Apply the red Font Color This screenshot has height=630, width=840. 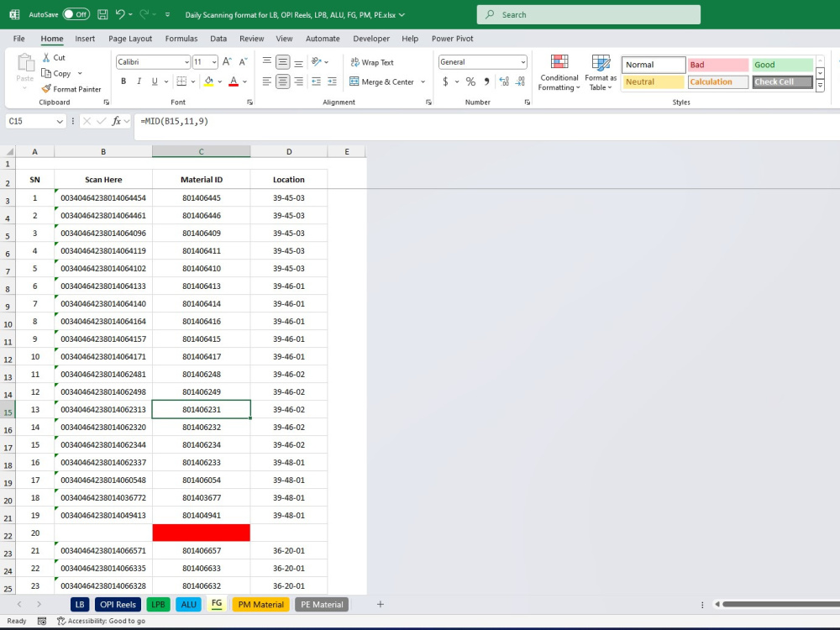click(234, 81)
